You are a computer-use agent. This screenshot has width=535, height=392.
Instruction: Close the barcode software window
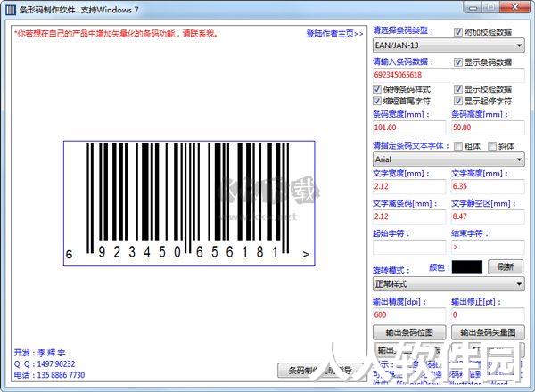(x=515, y=7)
